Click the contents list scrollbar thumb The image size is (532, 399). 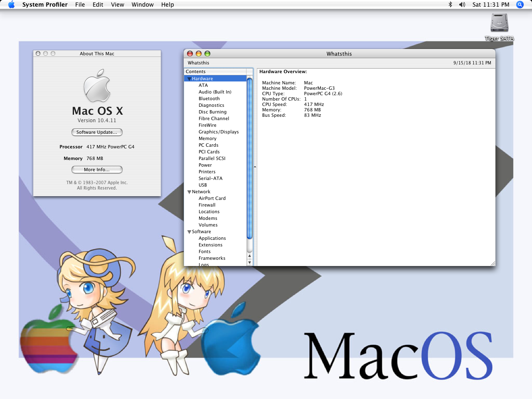pyautogui.click(x=250, y=159)
